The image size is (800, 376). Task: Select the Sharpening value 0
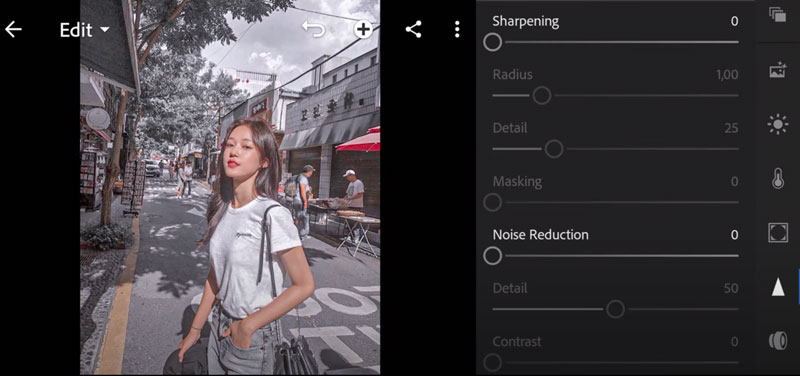pyautogui.click(x=734, y=21)
